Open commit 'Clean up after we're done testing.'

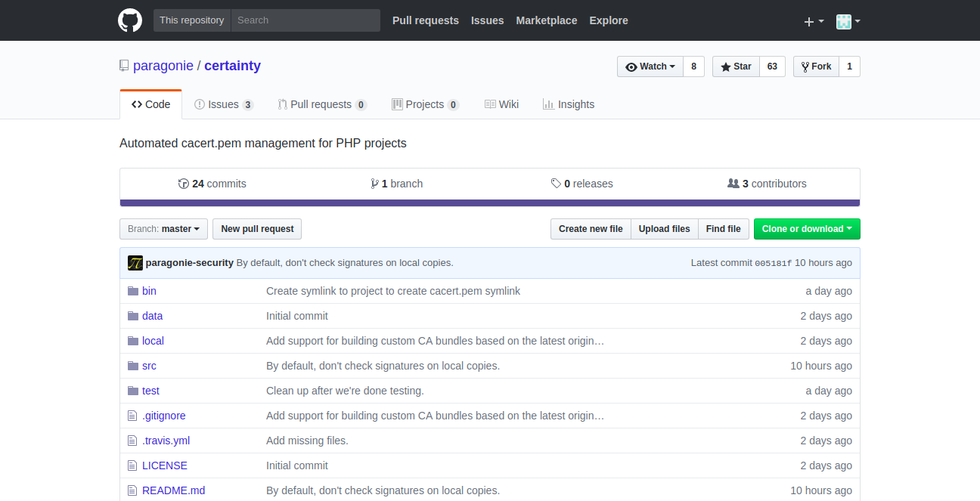click(345, 391)
